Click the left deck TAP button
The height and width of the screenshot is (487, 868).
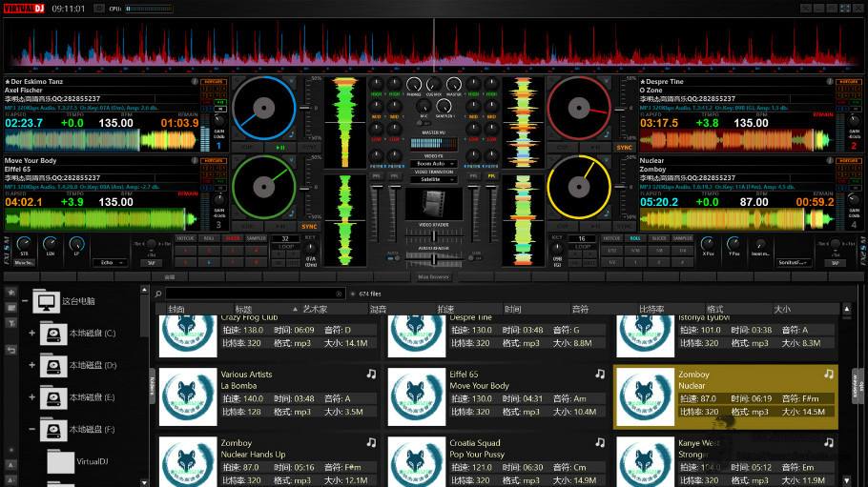point(151,263)
